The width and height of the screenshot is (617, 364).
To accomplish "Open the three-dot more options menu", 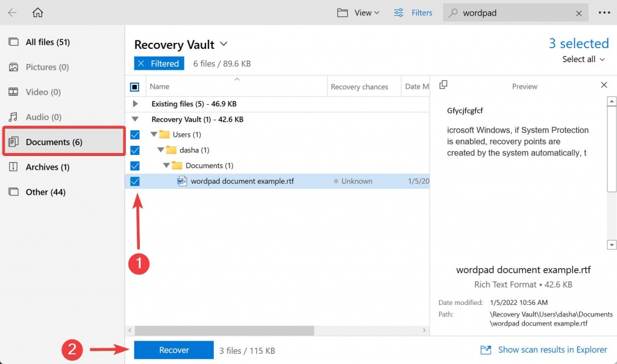I will (x=604, y=12).
